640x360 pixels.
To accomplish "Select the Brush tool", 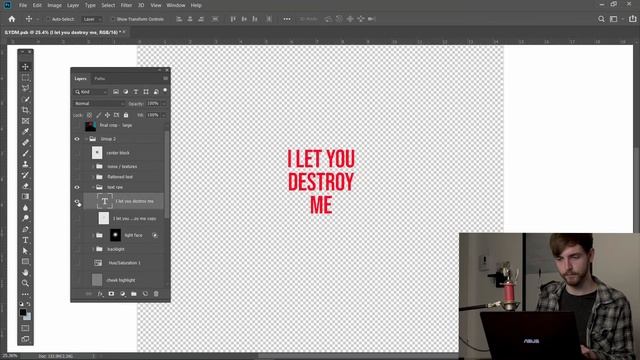I will click(25, 153).
